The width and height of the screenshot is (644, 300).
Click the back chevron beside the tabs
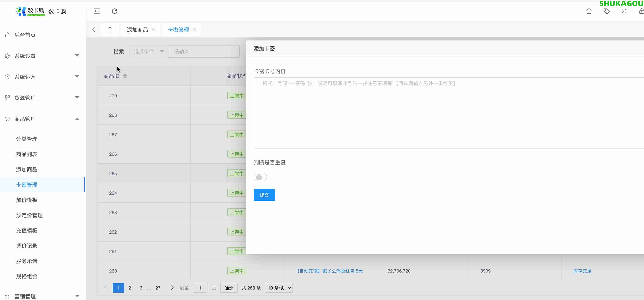(x=94, y=29)
